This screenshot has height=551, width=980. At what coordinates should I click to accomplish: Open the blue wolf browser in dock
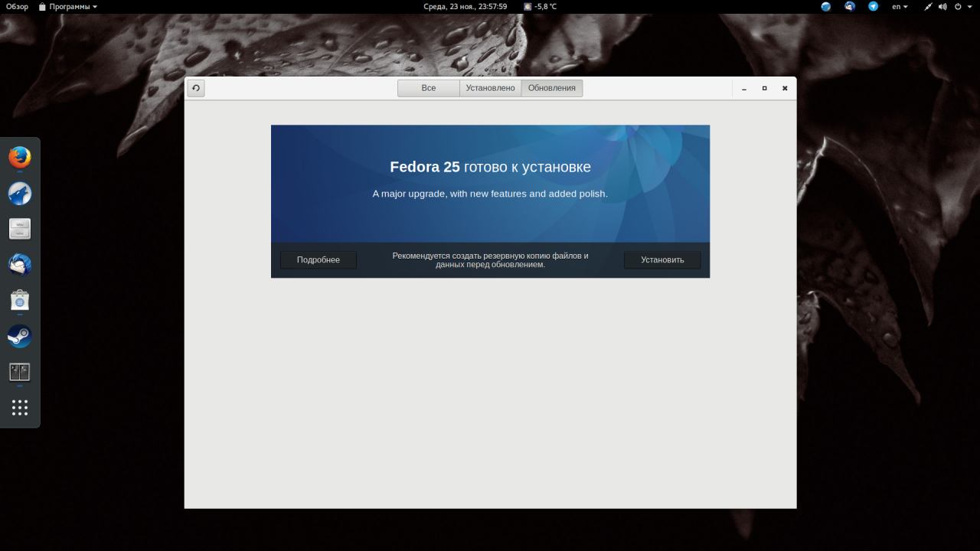[20, 194]
